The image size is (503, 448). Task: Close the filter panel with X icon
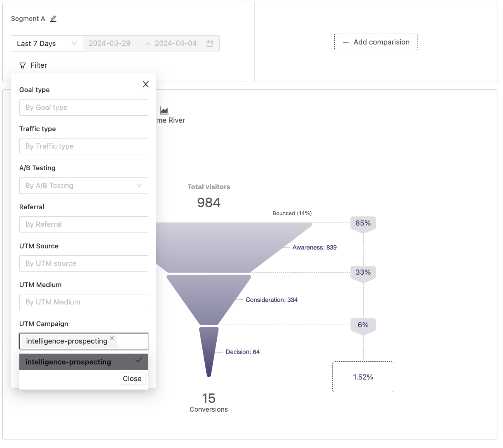(145, 84)
